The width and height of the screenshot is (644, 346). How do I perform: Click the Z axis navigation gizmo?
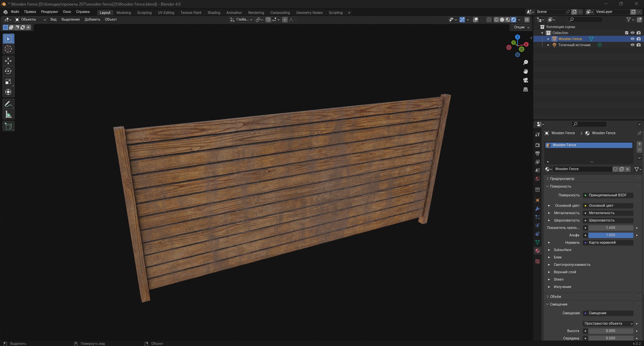pos(518,37)
